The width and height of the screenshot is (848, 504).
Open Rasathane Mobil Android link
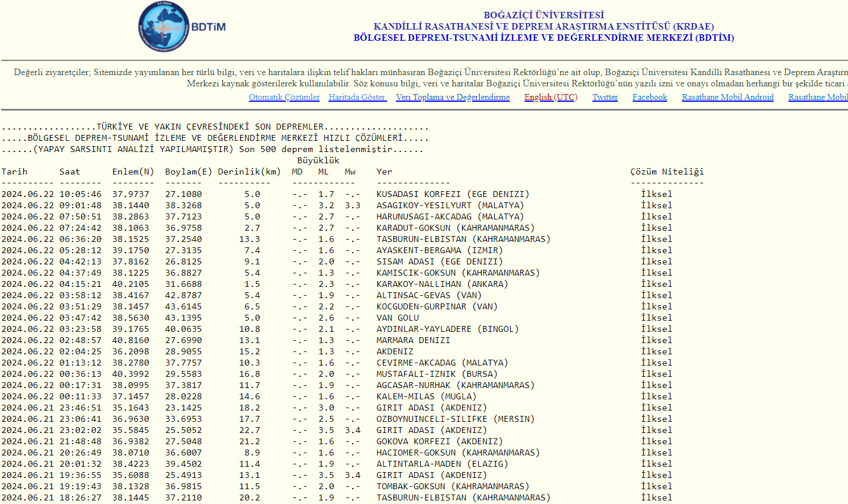[x=727, y=97]
